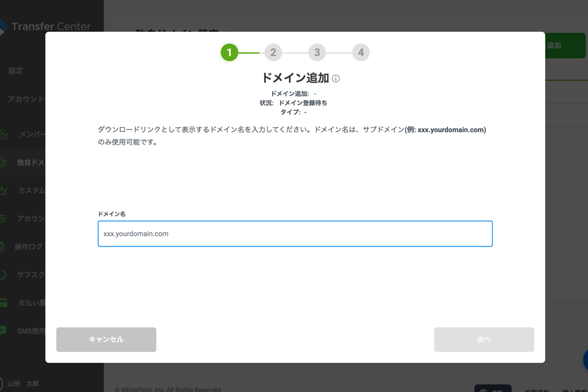Image resolution: width=588 pixels, height=392 pixels.
Task: Click the sliders icon below カスタム
Action: (3, 218)
